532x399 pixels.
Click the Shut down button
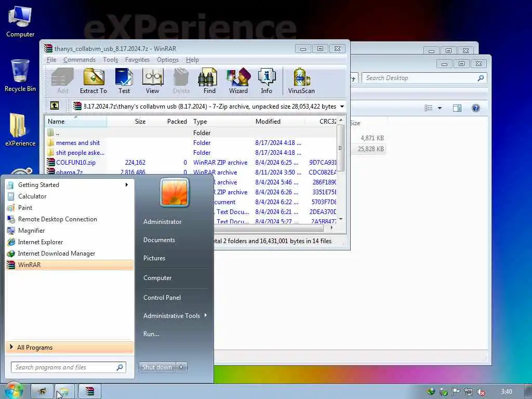pos(157,367)
